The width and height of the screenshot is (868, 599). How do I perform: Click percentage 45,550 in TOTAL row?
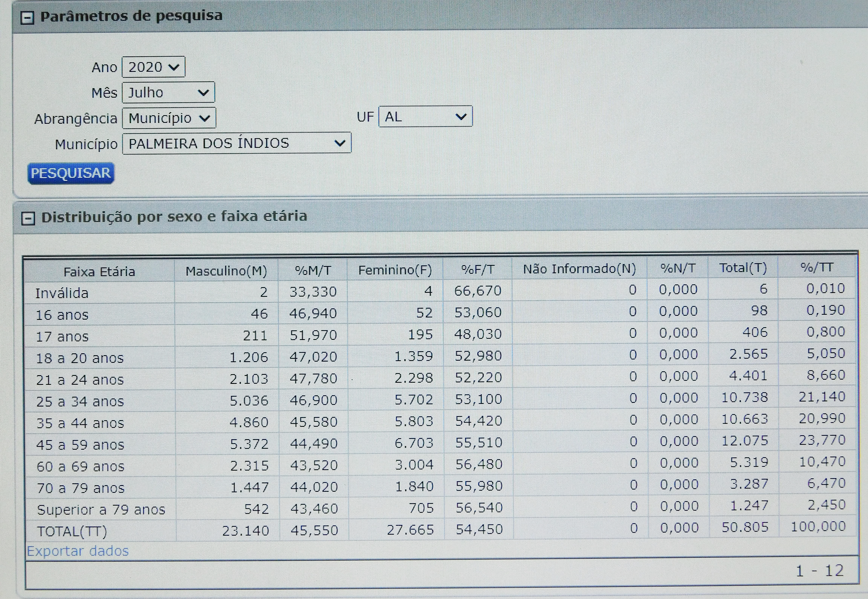pyautogui.click(x=314, y=530)
